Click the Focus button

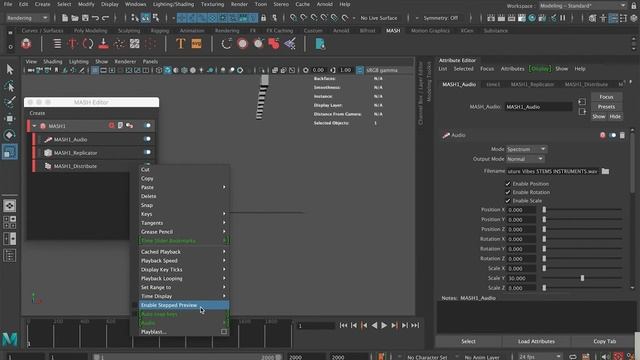(607, 97)
